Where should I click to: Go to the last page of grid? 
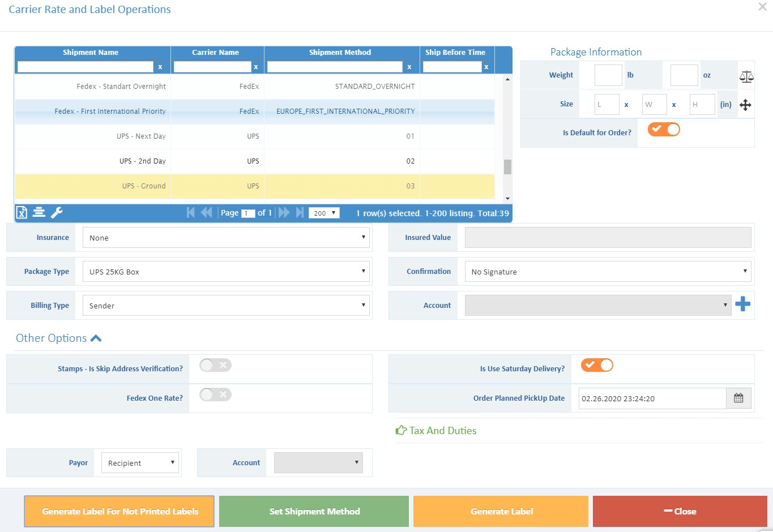tap(300, 213)
